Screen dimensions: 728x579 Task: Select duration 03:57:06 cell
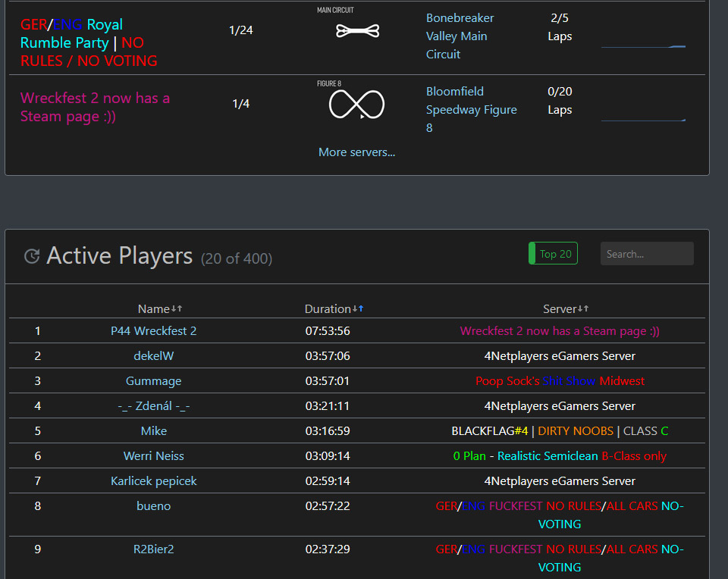(x=328, y=356)
